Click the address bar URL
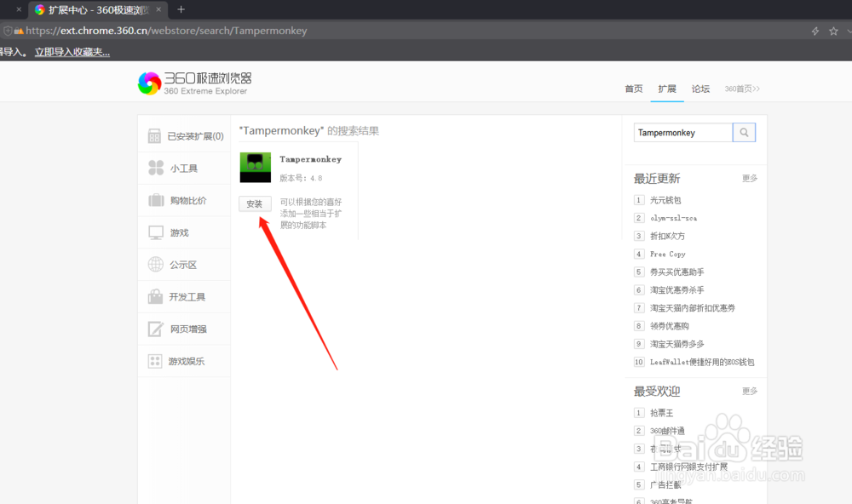 click(166, 31)
